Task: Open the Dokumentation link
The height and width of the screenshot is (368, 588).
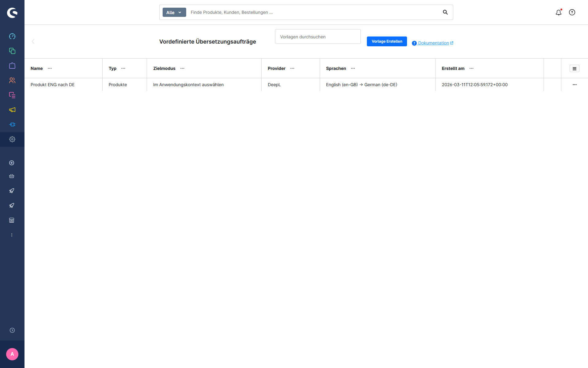Action: point(433,43)
